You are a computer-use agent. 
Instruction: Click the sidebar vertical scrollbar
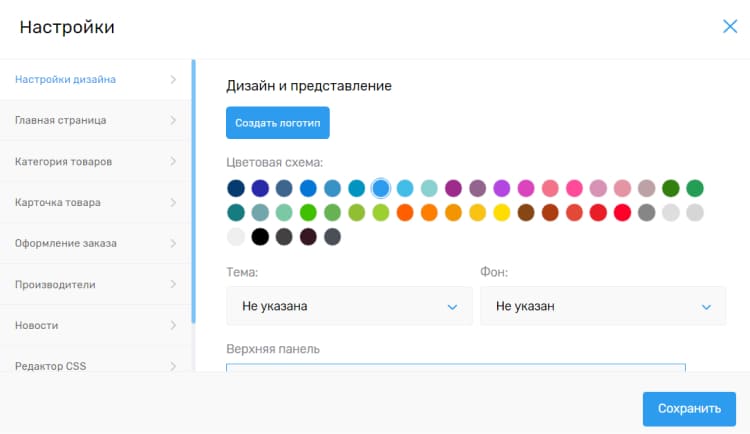tap(193, 191)
